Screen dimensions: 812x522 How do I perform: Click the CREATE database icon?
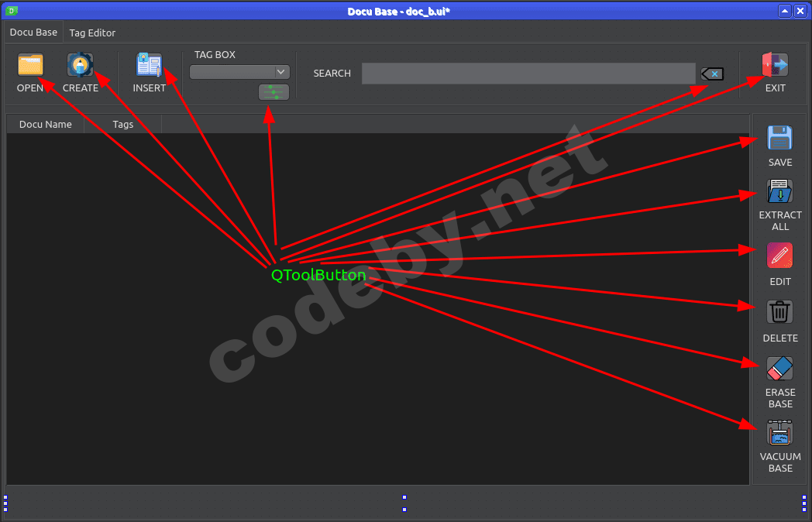(x=80, y=65)
